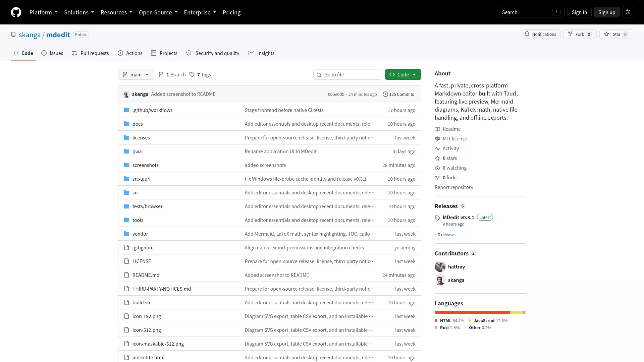
Task: Expand the Solutions menu
Action: (79, 12)
